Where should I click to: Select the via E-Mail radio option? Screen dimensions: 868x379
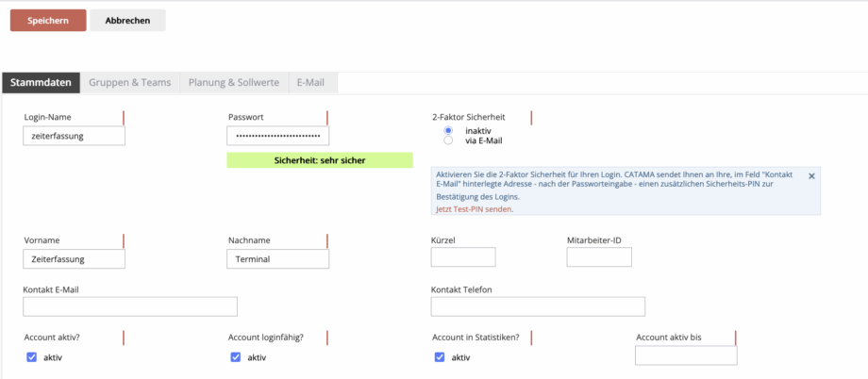tap(448, 140)
